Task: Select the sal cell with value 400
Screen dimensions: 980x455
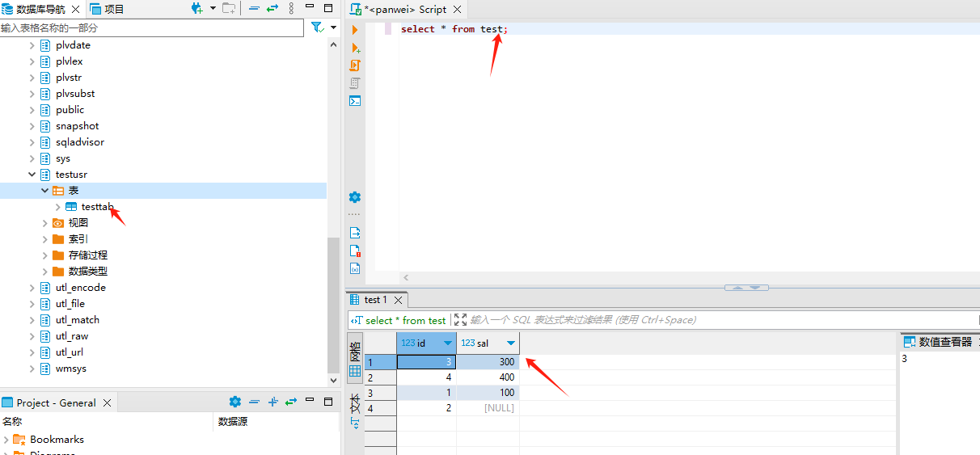Action: pos(488,377)
